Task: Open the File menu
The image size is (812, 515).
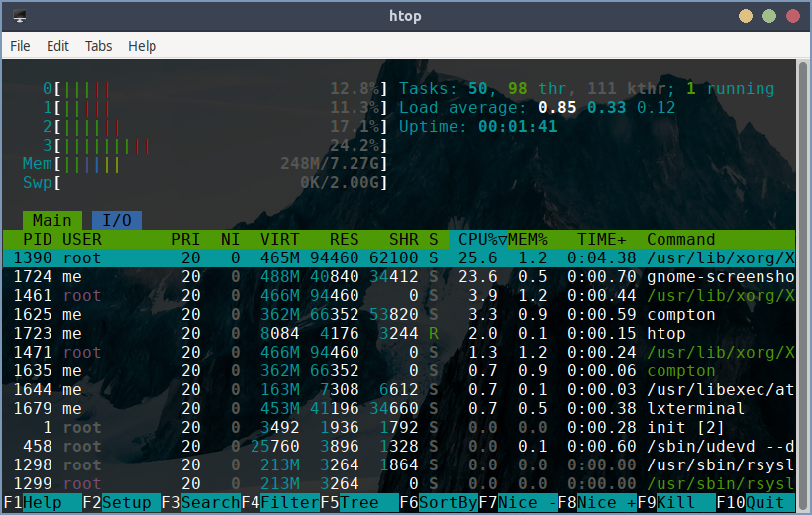Action: coord(20,46)
